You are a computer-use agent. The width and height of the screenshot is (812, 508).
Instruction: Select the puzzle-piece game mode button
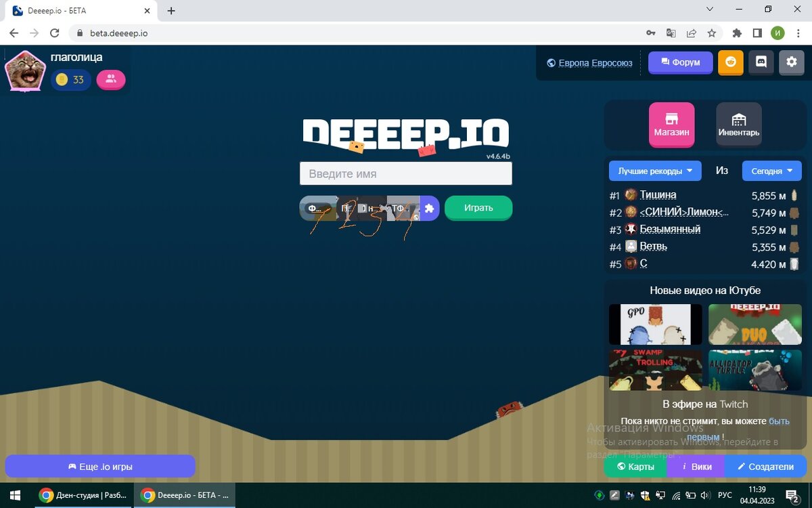tap(429, 209)
